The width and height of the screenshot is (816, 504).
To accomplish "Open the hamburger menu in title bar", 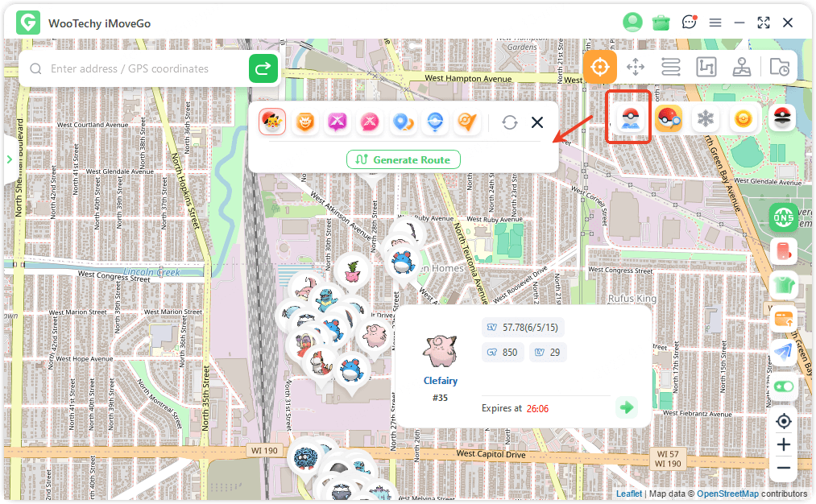I will pyautogui.click(x=715, y=23).
